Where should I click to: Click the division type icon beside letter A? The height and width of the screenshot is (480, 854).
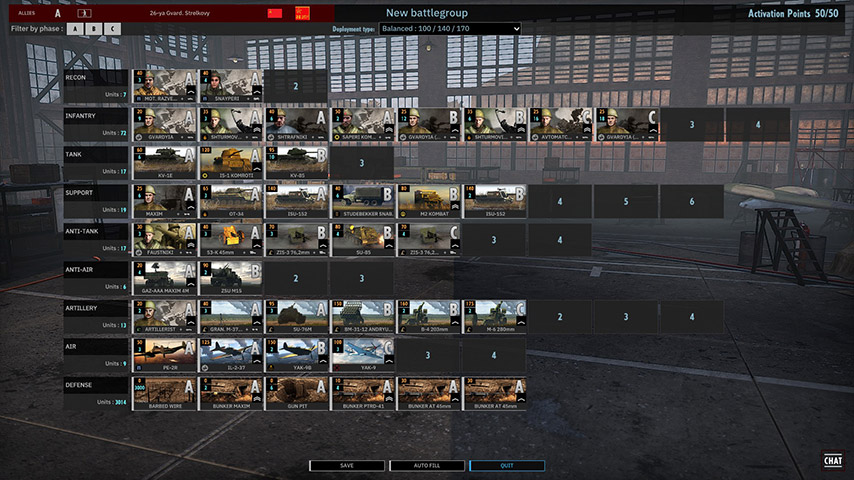[84, 13]
